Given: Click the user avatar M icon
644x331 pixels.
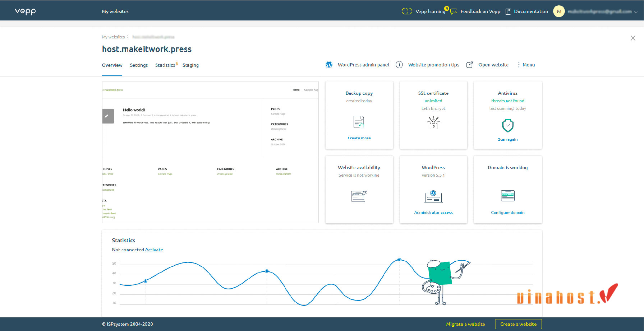Looking at the screenshot, I should click(x=559, y=11).
